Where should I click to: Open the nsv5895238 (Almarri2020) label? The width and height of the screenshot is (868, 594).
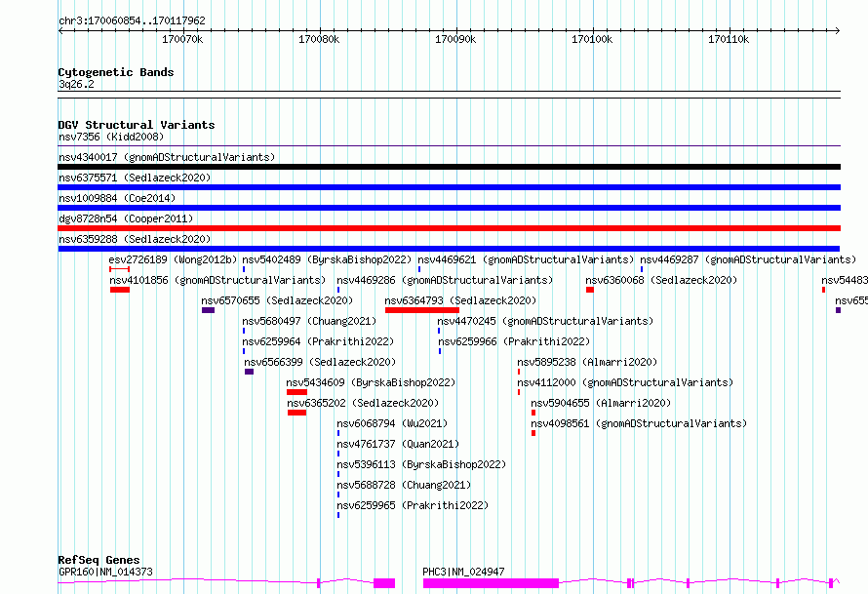(x=587, y=362)
